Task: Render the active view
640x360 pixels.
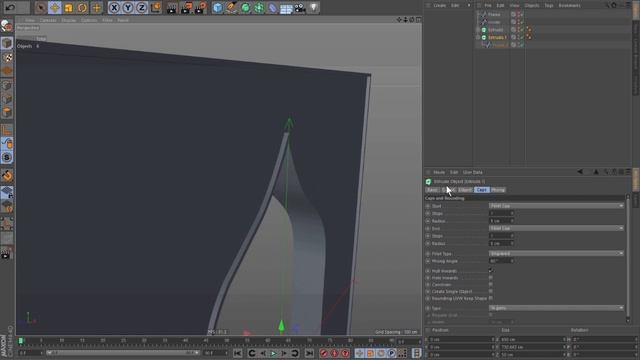Action: point(172,7)
